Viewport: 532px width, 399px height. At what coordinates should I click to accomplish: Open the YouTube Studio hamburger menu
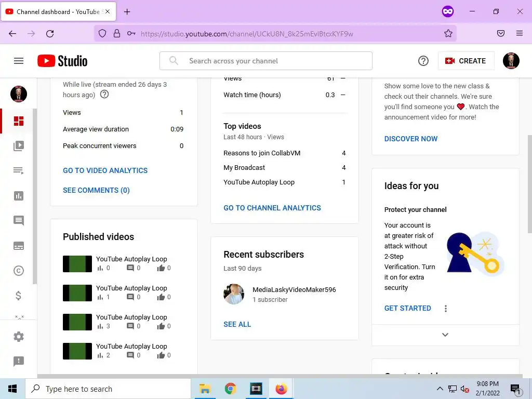pos(19,61)
